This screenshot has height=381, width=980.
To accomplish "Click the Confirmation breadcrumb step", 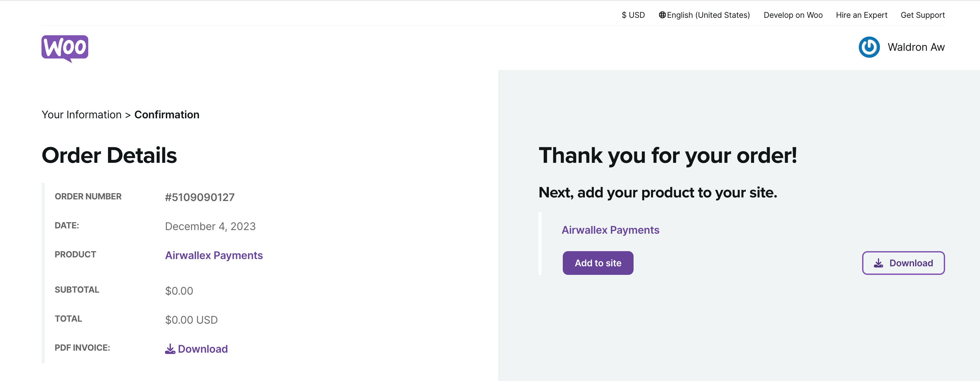I will coord(167,115).
